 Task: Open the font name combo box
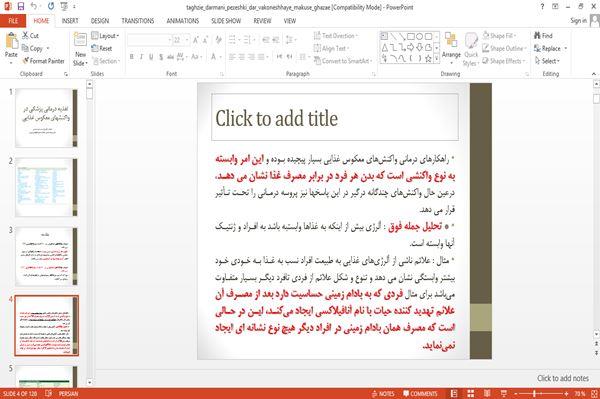[x=150, y=40]
